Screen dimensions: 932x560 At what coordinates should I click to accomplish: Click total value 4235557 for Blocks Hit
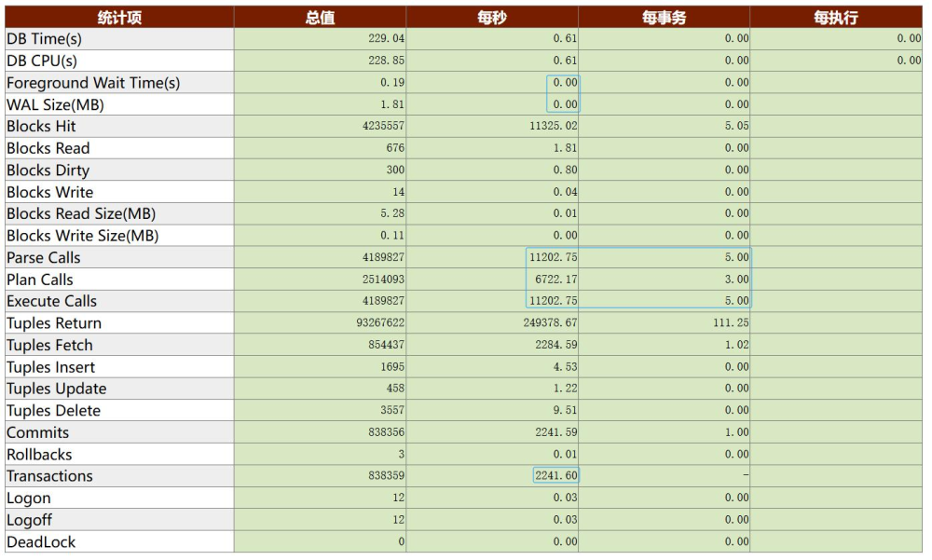coord(383,126)
